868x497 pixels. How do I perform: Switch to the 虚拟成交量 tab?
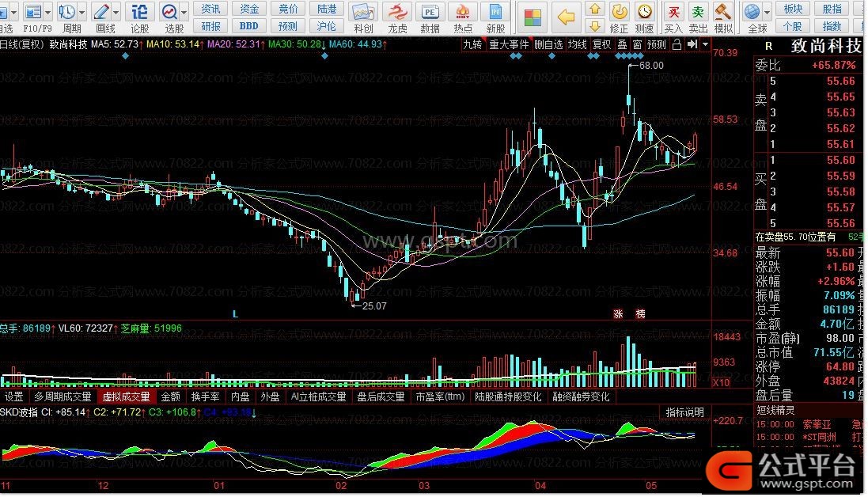(127, 396)
